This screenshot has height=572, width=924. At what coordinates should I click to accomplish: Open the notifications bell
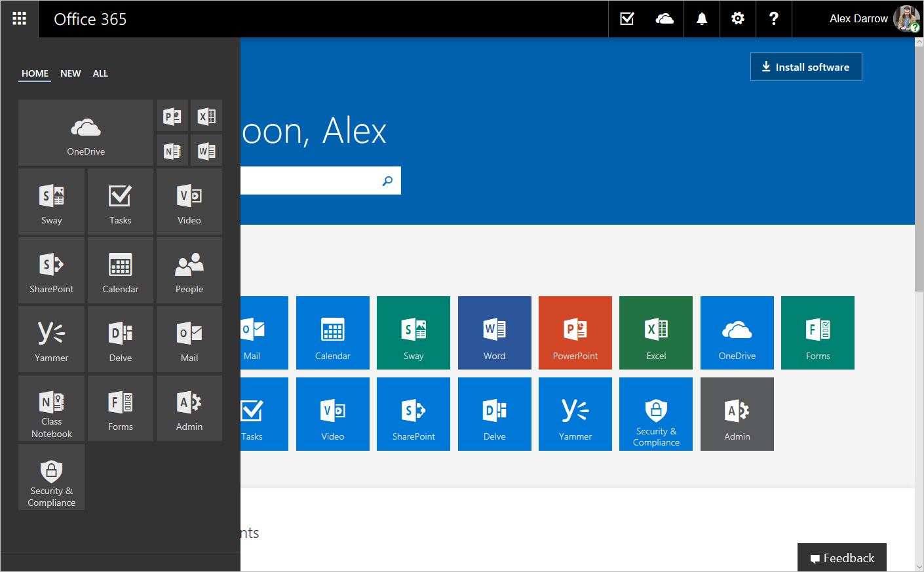[x=702, y=19]
